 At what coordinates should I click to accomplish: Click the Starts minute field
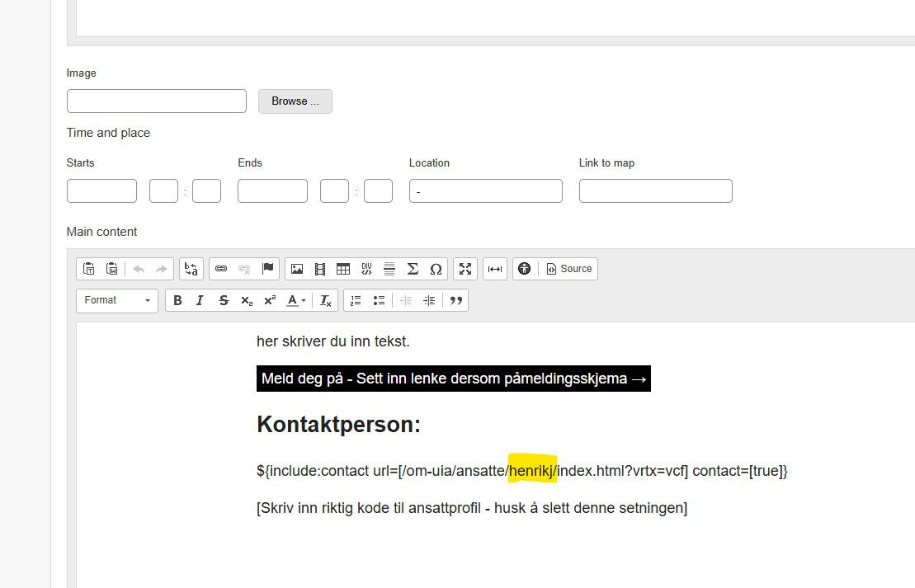point(206,191)
